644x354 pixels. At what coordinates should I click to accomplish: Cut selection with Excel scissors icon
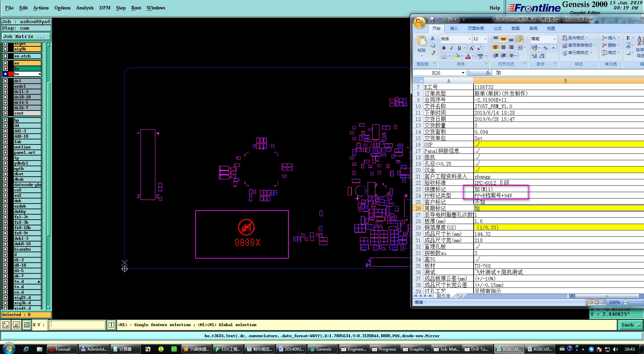[433, 38]
